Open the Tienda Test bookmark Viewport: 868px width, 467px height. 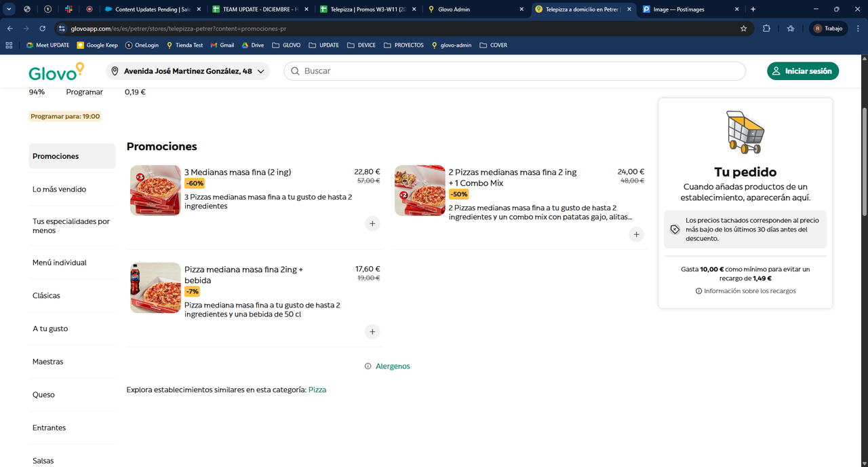point(184,45)
